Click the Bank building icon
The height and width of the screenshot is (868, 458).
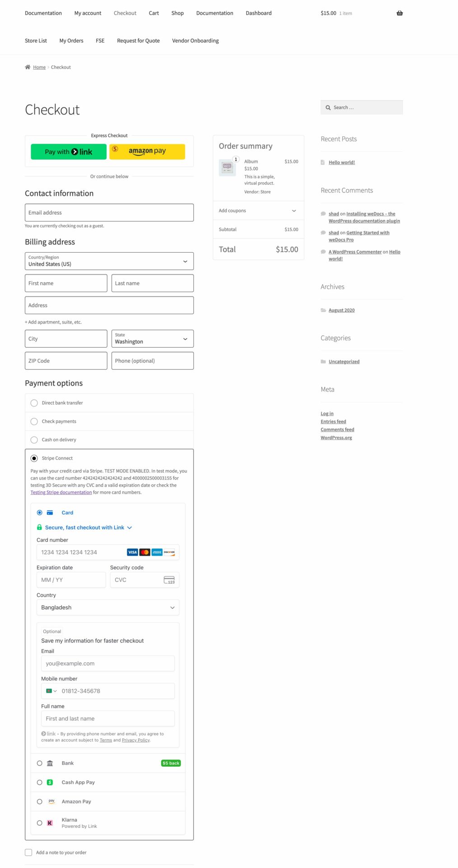pyautogui.click(x=50, y=763)
